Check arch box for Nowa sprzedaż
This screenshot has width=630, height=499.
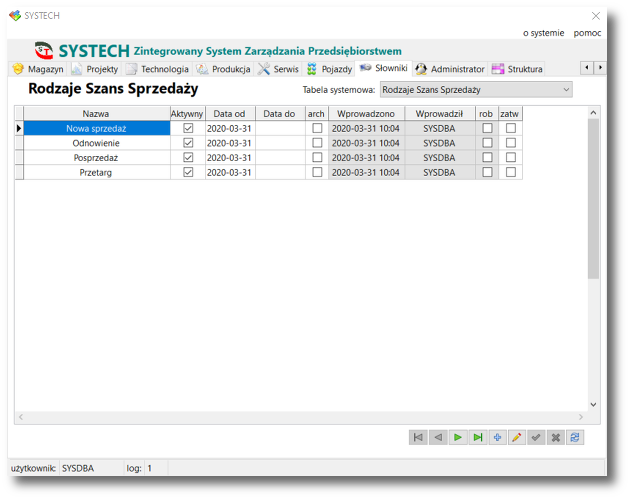click(317, 128)
